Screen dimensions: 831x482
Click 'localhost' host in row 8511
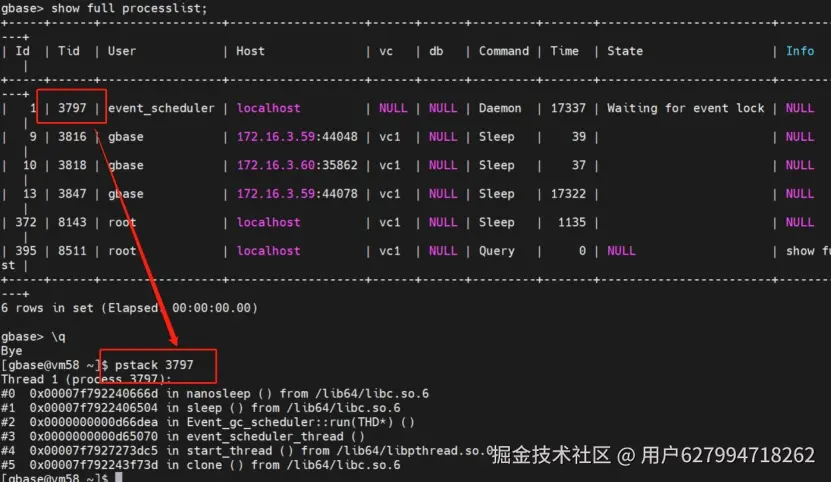point(268,251)
